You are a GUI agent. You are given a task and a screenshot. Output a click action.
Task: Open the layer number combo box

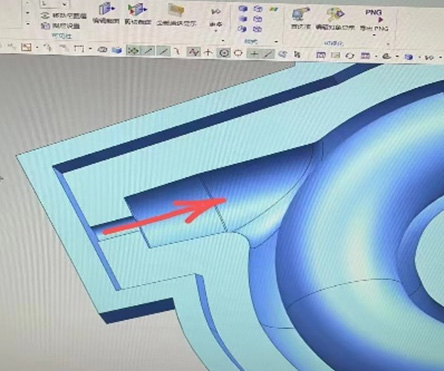(x=54, y=4)
